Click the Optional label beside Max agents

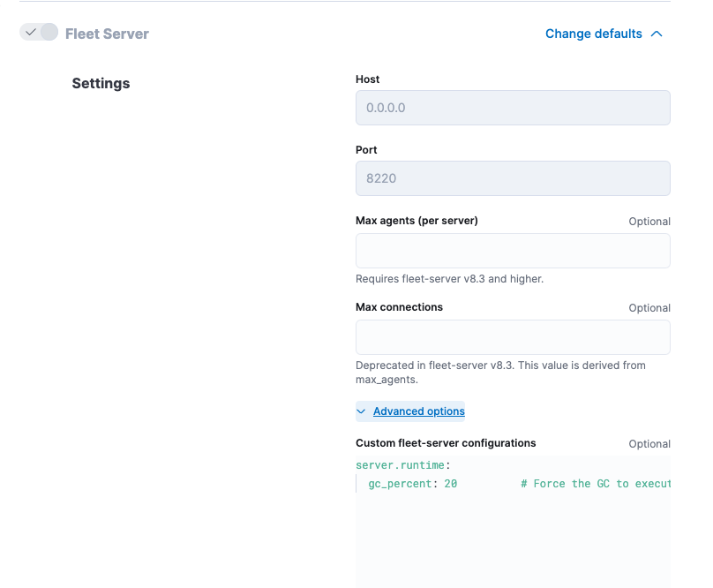(x=649, y=222)
